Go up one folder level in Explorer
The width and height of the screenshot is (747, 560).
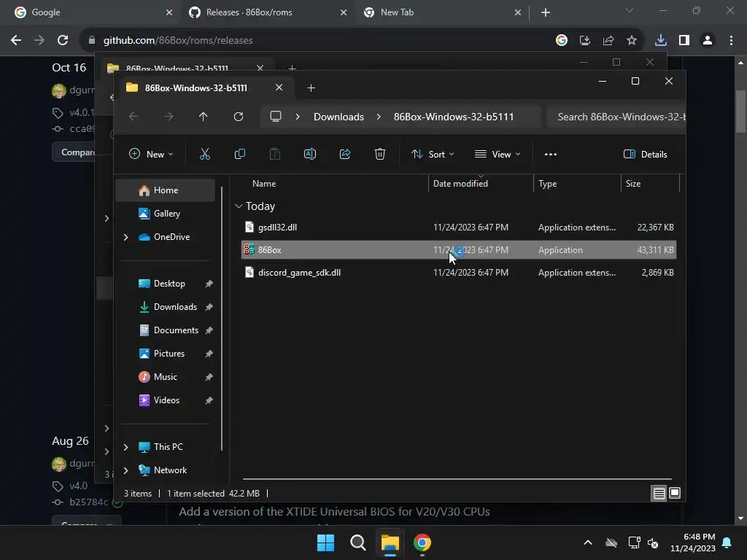203,117
